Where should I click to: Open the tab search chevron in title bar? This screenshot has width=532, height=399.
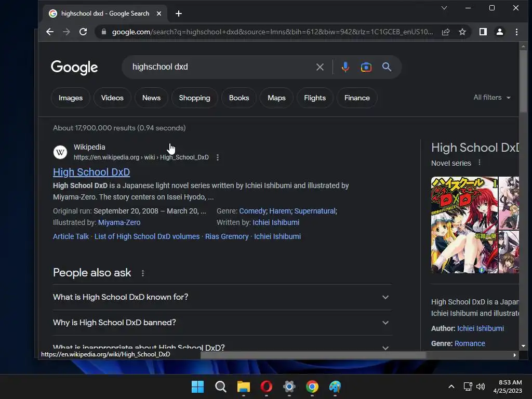(x=444, y=8)
